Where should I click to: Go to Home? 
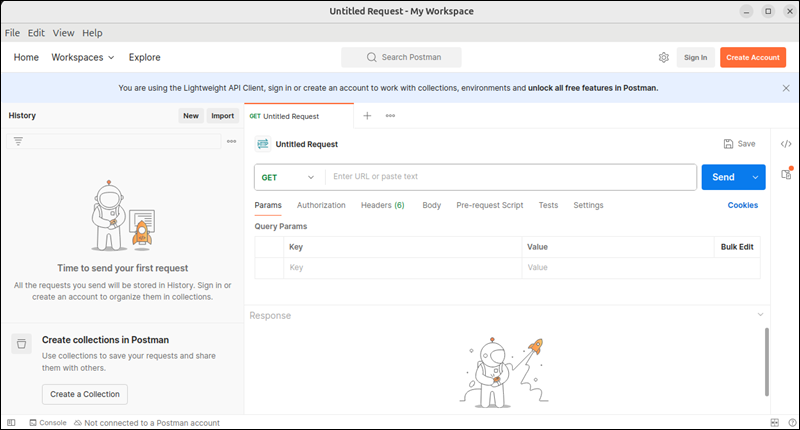[26, 58]
